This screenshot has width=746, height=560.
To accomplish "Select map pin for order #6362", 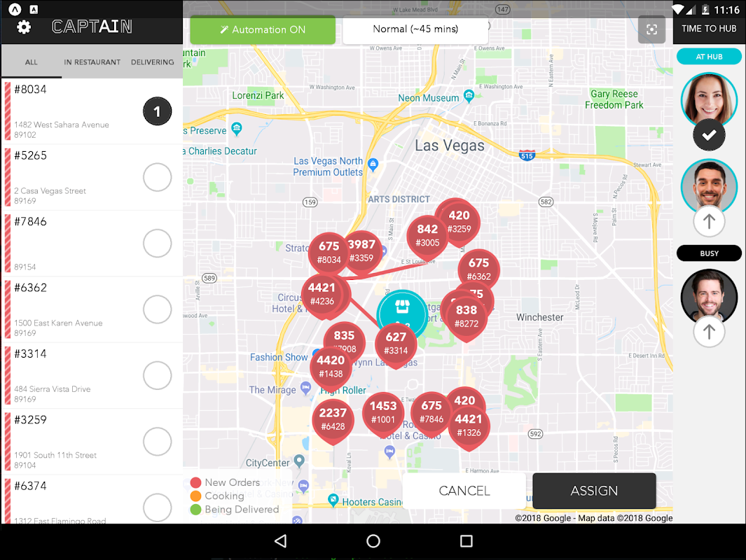I will [x=478, y=269].
